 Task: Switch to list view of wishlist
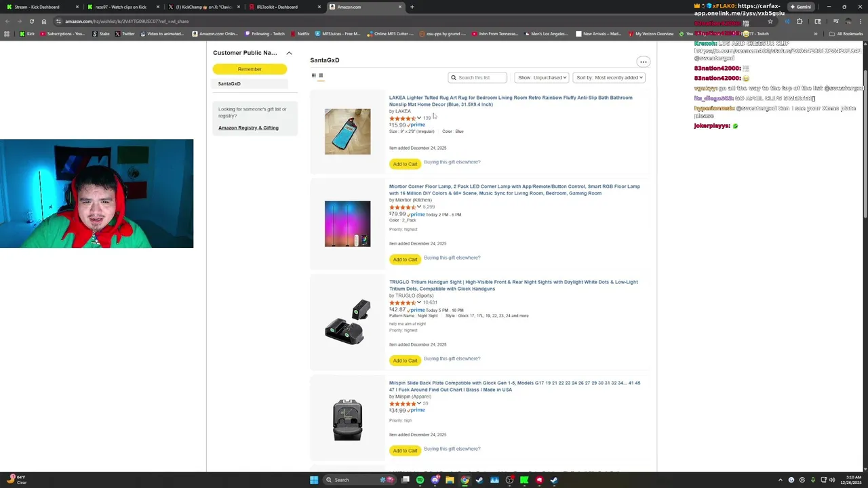pos(321,75)
